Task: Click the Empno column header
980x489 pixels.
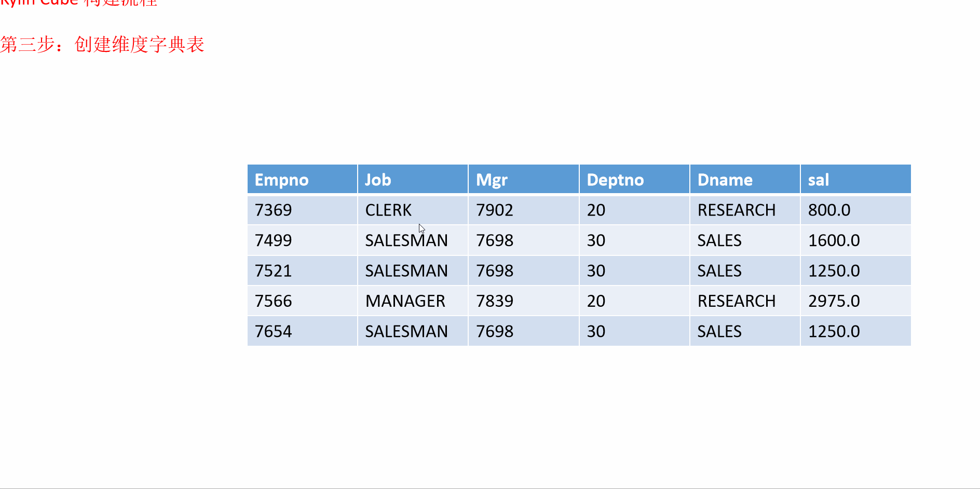Action: (302, 180)
